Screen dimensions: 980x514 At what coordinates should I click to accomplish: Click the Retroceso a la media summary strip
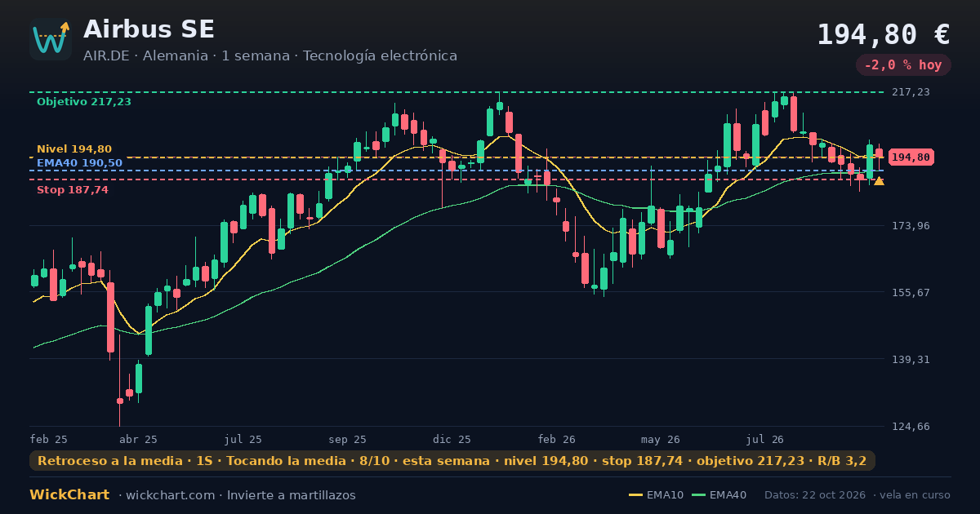[x=452, y=461]
